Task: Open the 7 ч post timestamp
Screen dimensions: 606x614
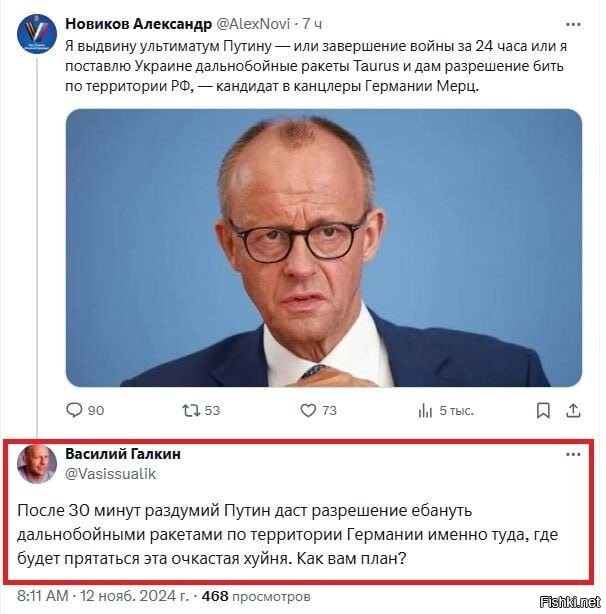Action: click(312, 24)
